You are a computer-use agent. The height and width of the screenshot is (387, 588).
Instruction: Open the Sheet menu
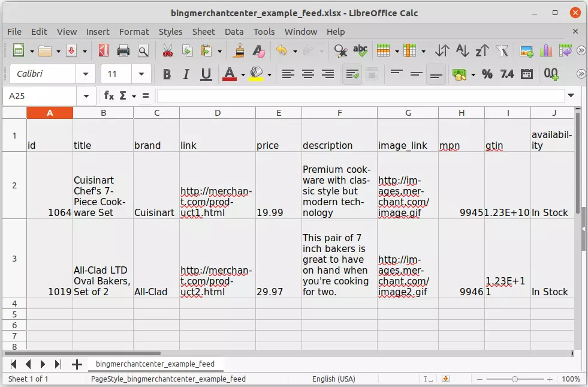(204, 32)
